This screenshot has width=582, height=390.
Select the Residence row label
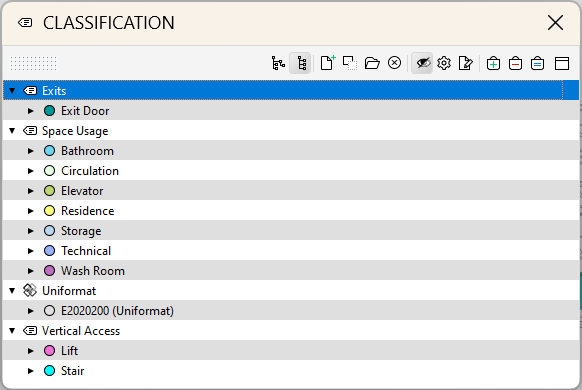click(88, 211)
